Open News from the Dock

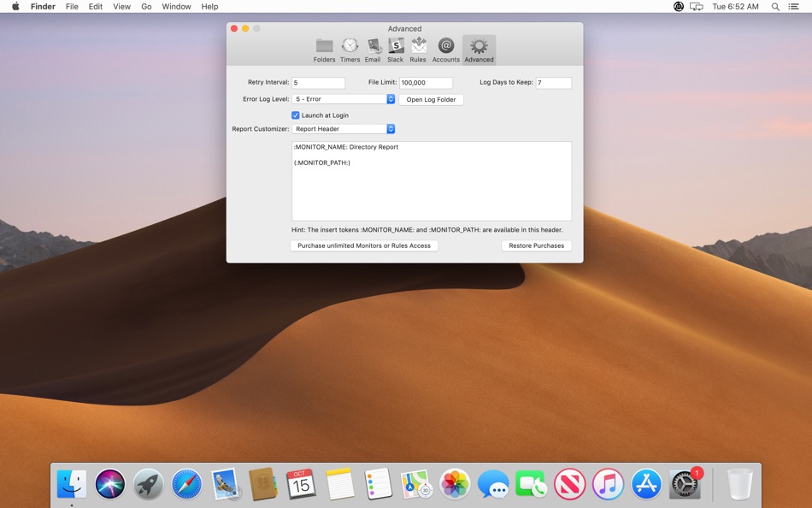[569, 484]
